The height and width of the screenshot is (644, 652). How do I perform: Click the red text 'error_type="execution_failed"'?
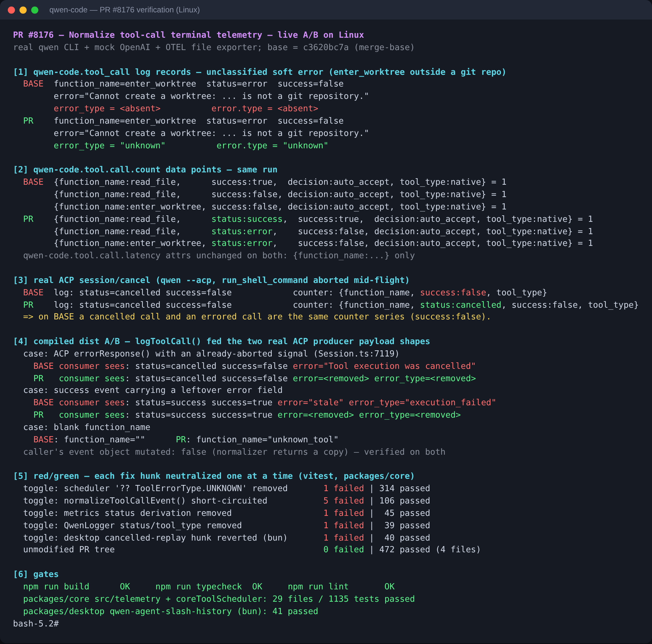point(422,403)
